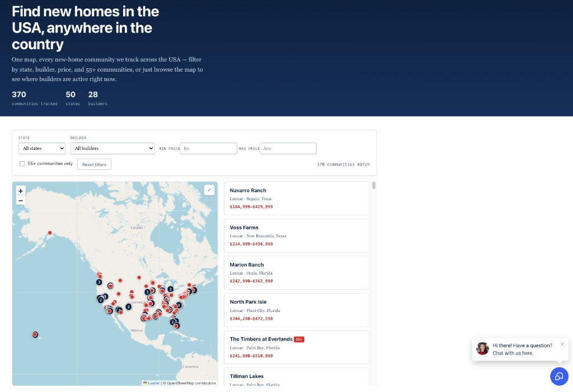This screenshot has width=573, height=392.
Task: Zoom in on the map
Action: 21,191
